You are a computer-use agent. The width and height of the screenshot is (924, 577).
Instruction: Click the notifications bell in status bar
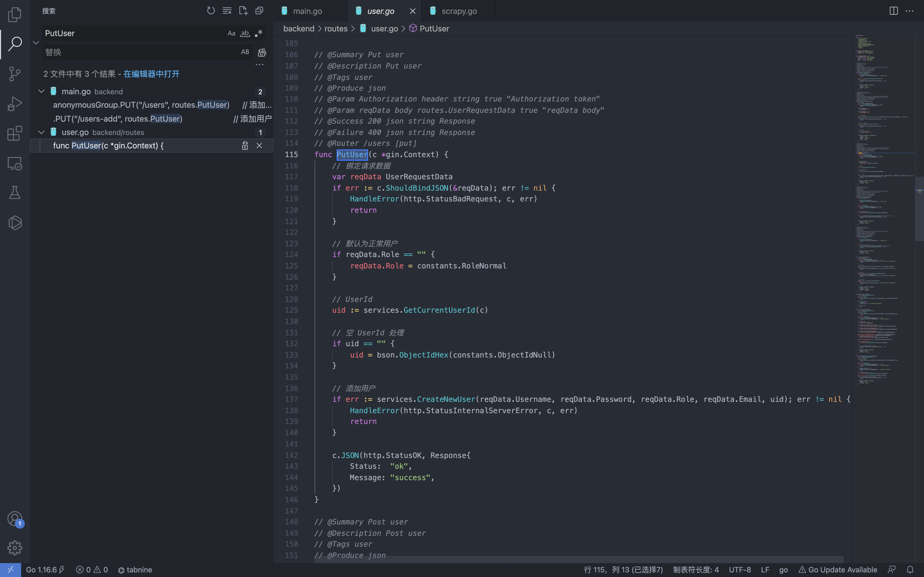click(910, 569)
